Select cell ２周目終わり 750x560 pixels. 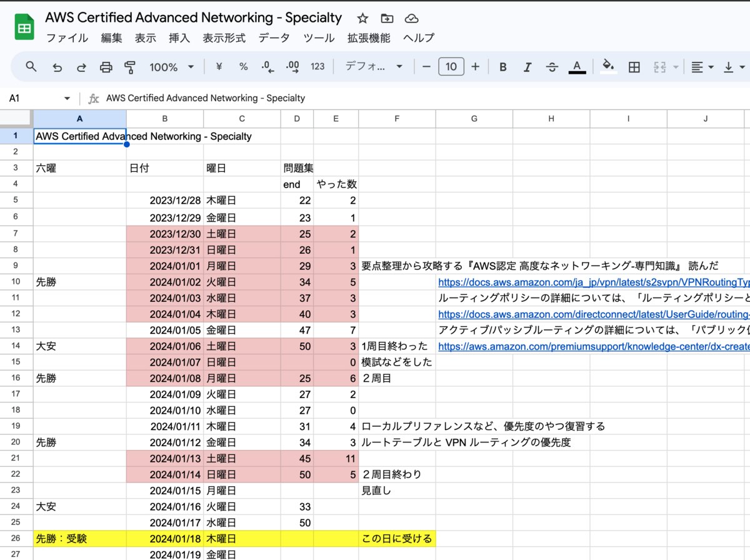(x=397, y=474)
